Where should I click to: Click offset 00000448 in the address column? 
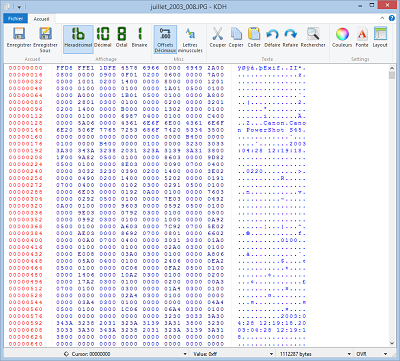coord(26,261)
